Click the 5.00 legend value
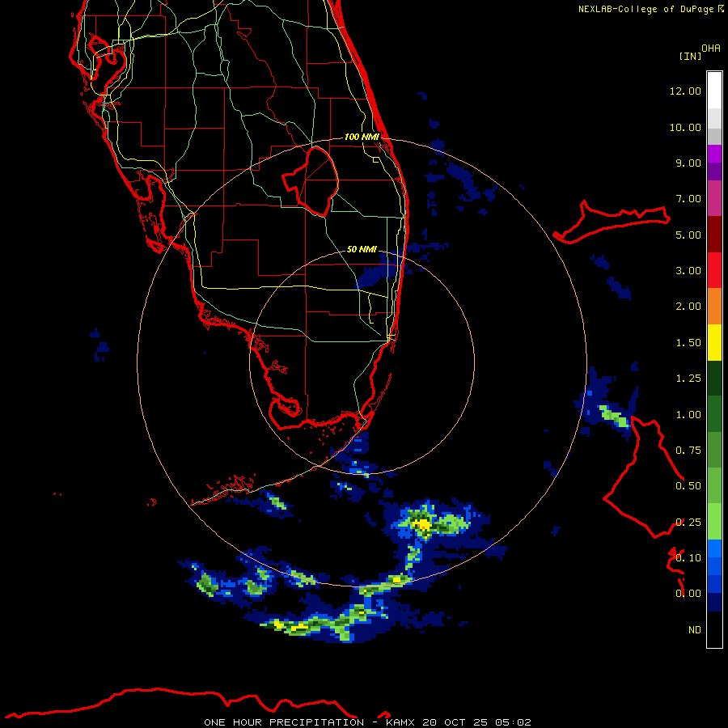 click(688, 235)
